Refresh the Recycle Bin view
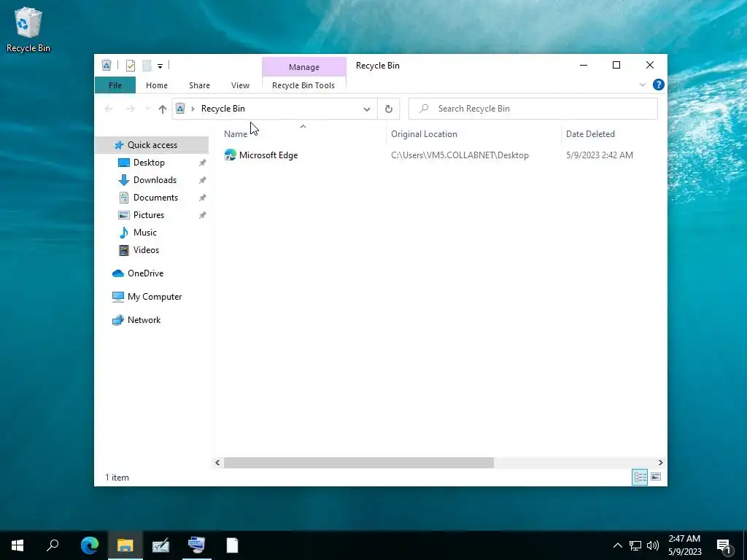Viewport: 747px width, 560px height. coord(389,109)
